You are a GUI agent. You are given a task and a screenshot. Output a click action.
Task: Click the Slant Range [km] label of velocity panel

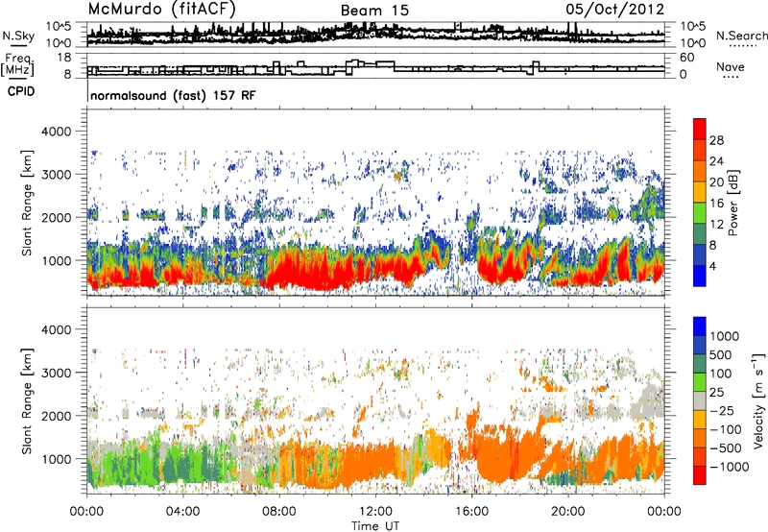tap(27, 400)
